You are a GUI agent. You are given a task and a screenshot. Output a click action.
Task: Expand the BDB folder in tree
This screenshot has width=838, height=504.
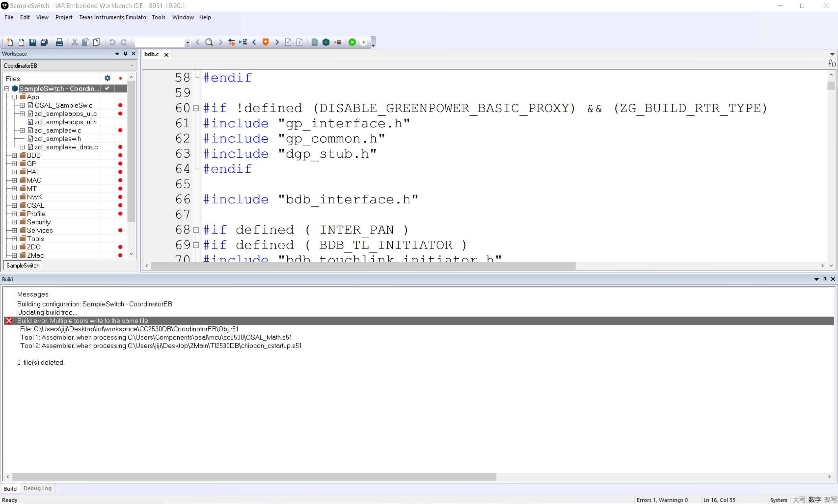point(14,156)
